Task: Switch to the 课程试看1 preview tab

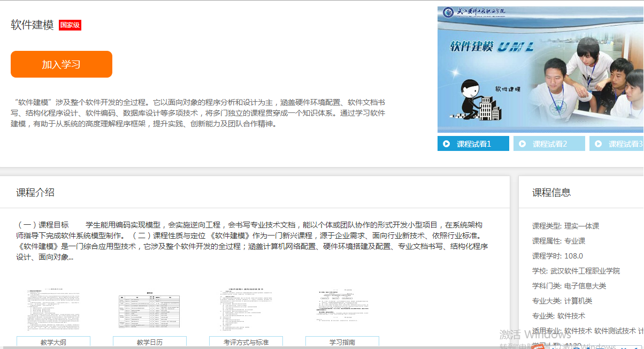Action: pos(474,144)
